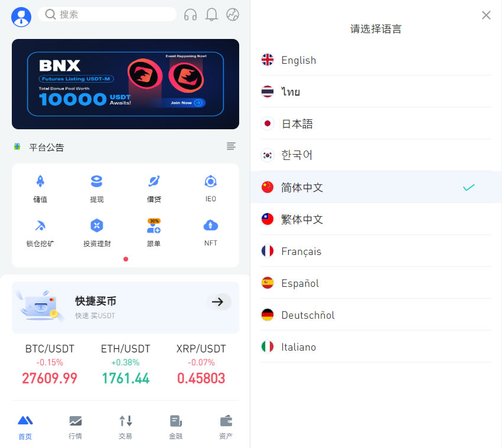Open 投资理财 investment hexagon icon
This screenshot has width=502, height=448.
coord(97,225)
